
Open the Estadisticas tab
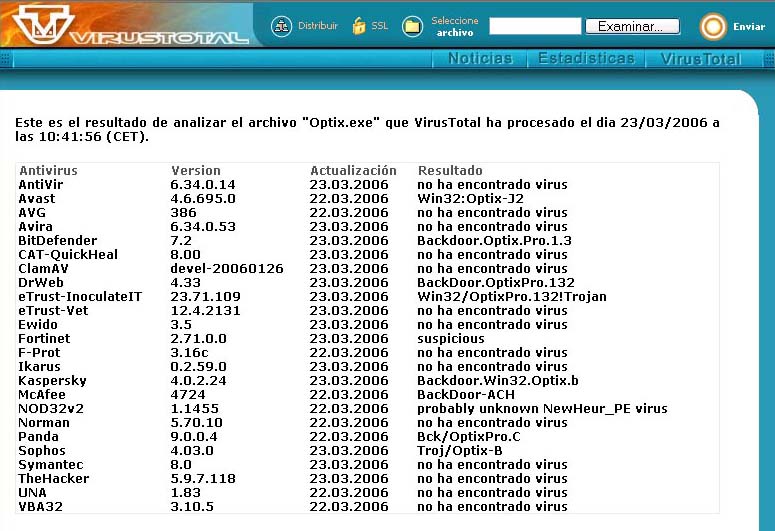pyautogui.click(x=586, y=58)
